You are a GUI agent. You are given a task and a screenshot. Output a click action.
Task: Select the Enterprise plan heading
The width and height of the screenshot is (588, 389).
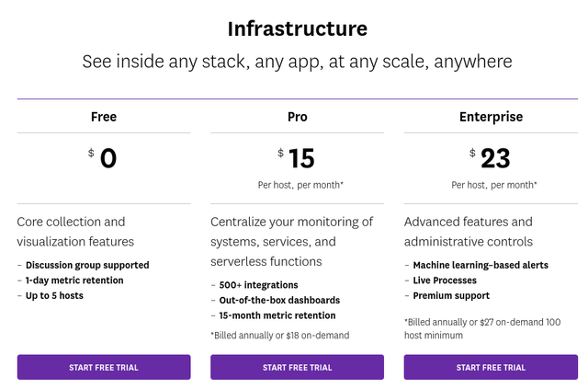491,117
